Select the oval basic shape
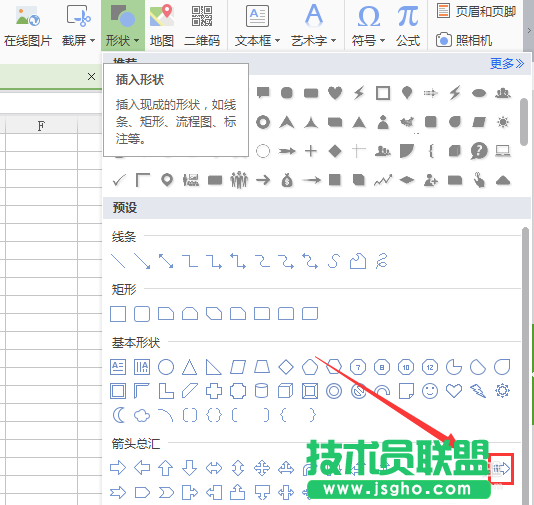 (x=166, y=367)
